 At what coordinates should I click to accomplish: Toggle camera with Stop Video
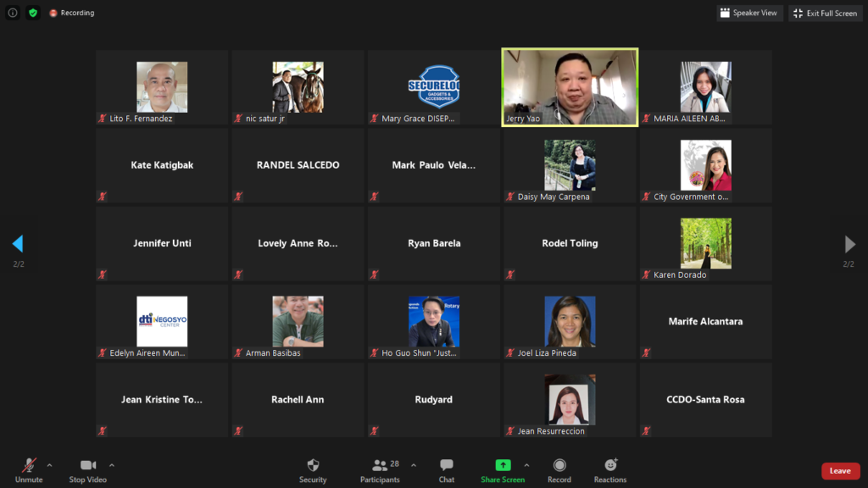pos(87,470)
